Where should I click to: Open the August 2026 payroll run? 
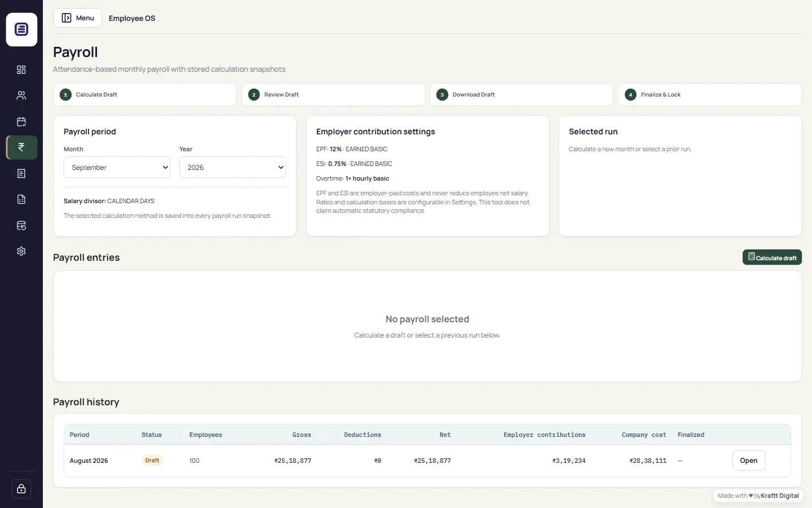coord(749,461)
